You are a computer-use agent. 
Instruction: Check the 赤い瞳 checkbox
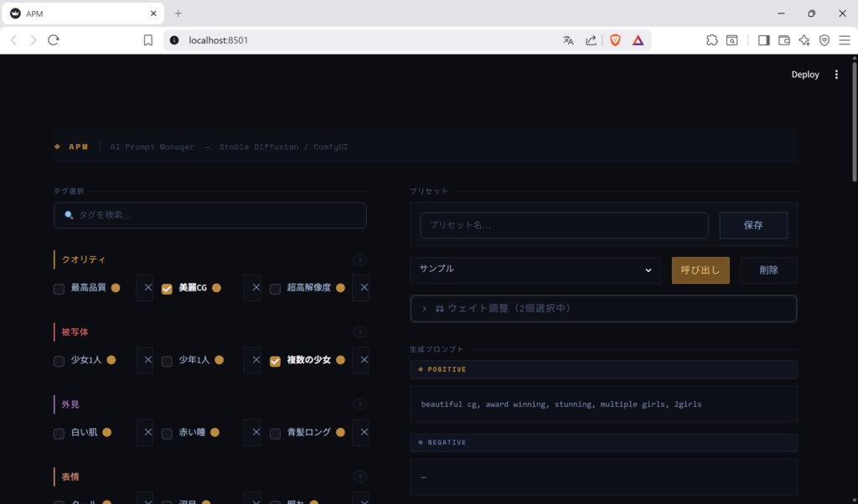point(167,434)
